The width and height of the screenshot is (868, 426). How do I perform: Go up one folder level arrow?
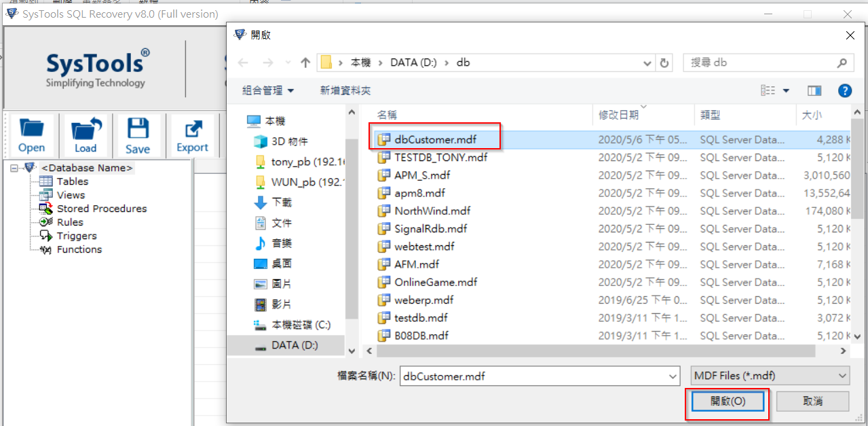coord(305,63)
